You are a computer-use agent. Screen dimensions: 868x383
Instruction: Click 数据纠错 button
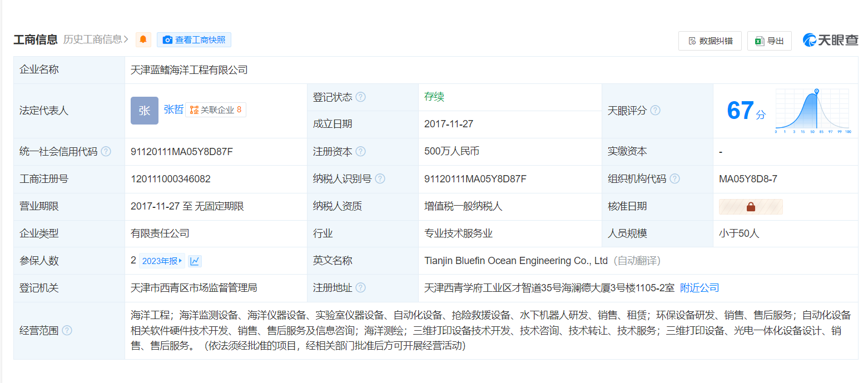pyautogui.click(x=710, y=41)
